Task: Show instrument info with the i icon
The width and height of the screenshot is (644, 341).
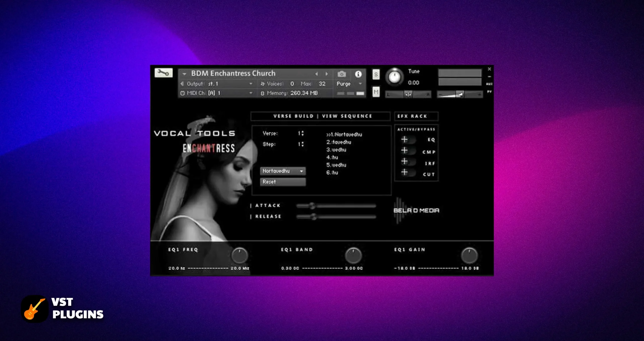Action: (x=358, y=74)
